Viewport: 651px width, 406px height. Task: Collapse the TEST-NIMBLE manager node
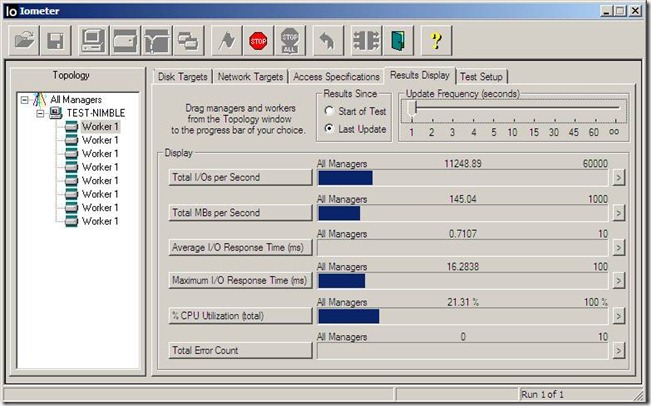point(40,113)
